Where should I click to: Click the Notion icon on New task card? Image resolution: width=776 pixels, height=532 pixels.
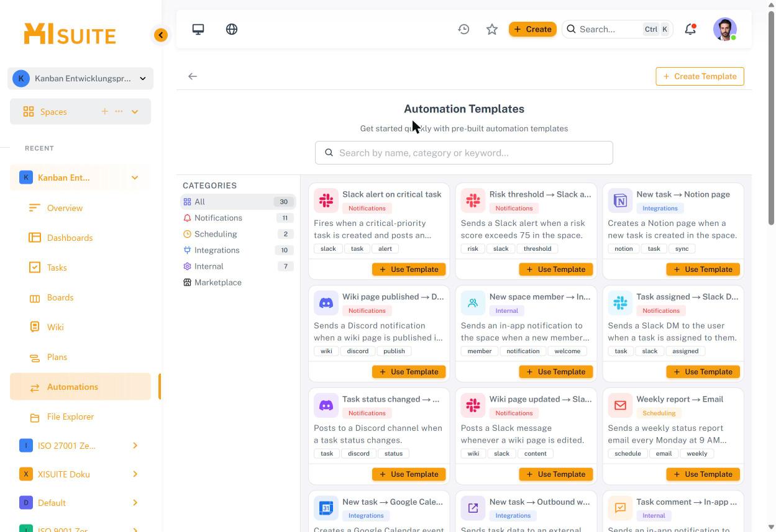click(x=620, y=201)
